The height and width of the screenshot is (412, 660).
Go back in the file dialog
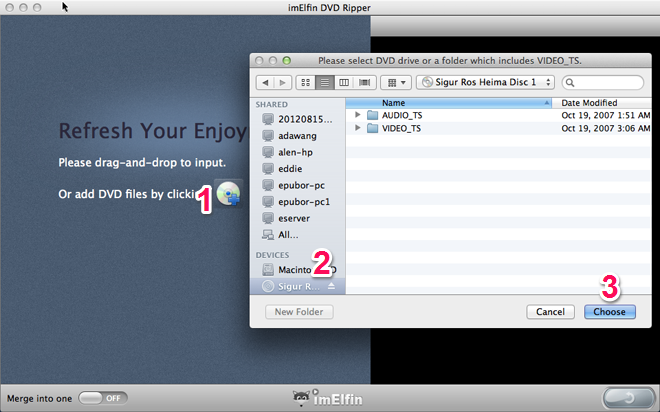click(265, 82)
